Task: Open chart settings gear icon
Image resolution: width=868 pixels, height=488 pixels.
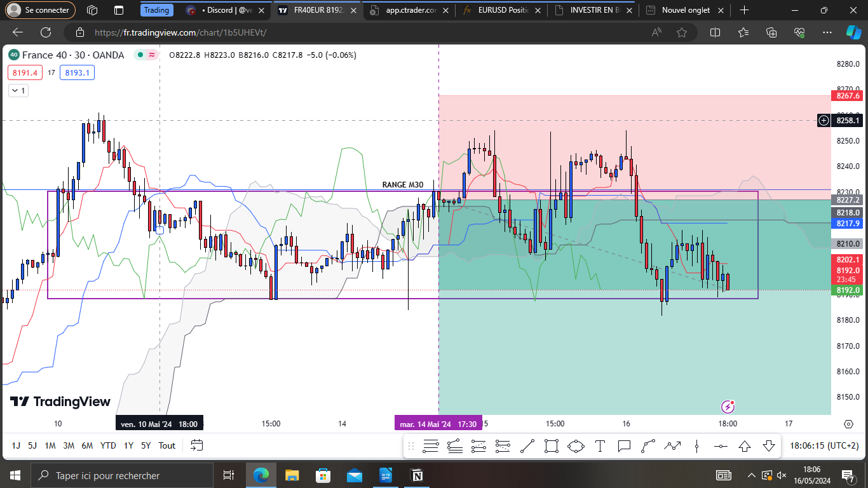Action: [848, 424]
